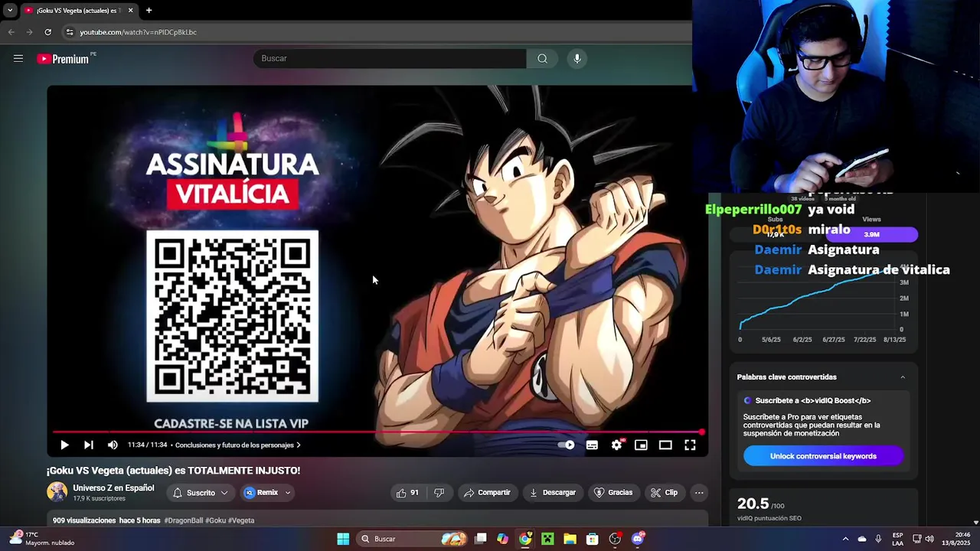Switch to theater mode
Image resolution: width=980 pixels, height=551 pixels.
(x=665, y=445)
